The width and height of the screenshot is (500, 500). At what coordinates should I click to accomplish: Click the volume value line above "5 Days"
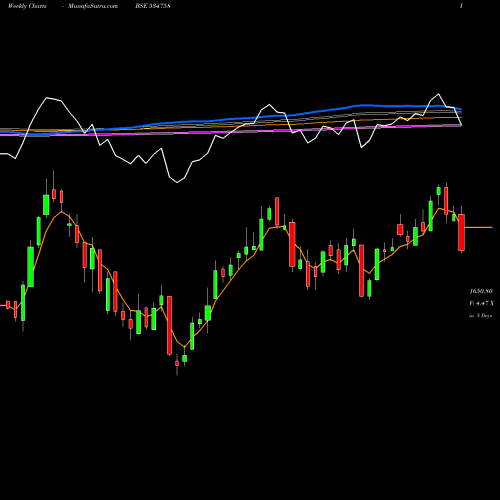pyautogui.click(x=481, y=303)
